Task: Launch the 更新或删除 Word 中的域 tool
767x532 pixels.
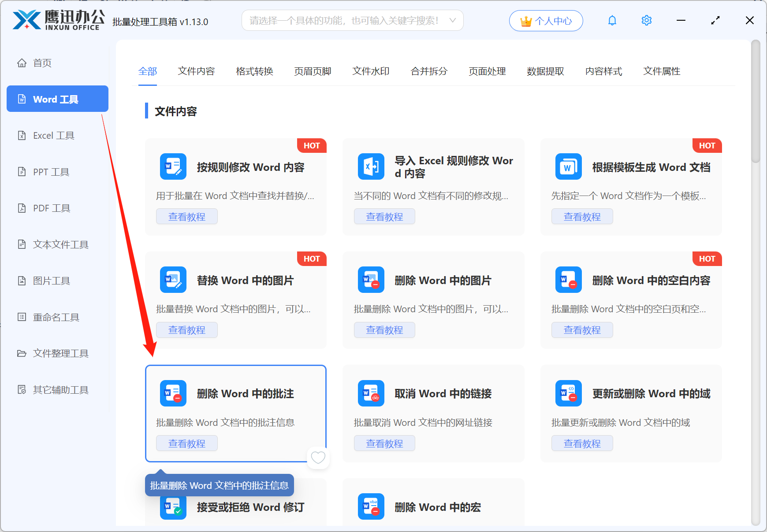Action: tap(652, 393)
